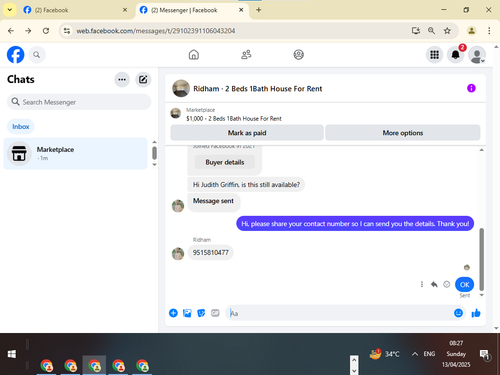Image resolution: width=500 pixels, height=375 pixels.
Task: Start a new message with compose icon
Action: click(143, 80)
